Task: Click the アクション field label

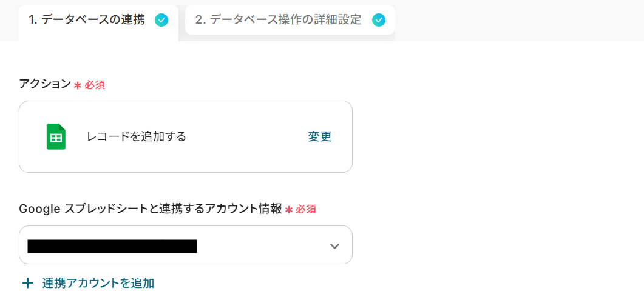Action: point(45,84)
